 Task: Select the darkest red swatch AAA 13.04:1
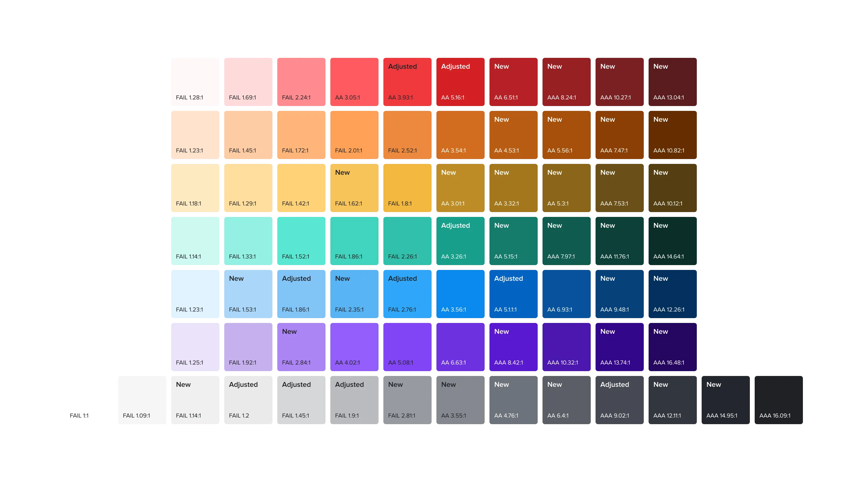(672, 82)
